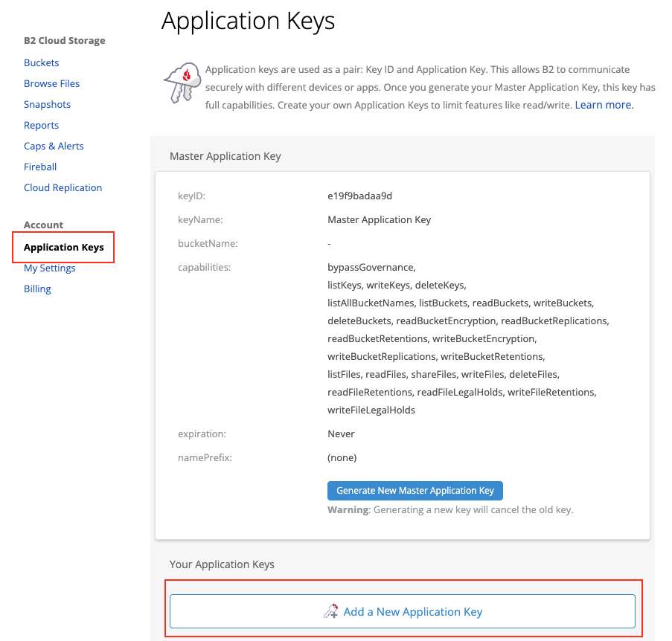Image resolution: width=672 pixels, height=641 pixels.
Task: Click the keyName value Master Application Key
Action: coord(380,219)
